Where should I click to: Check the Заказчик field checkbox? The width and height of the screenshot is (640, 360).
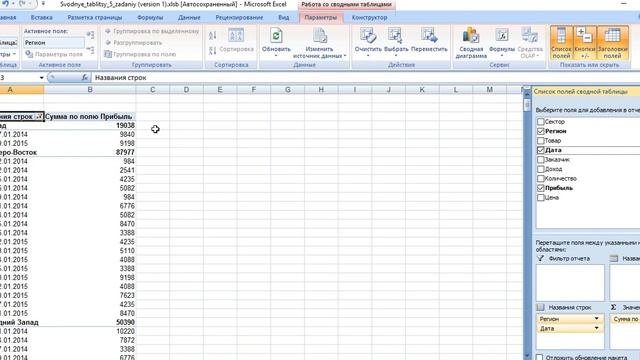point(541,160)
